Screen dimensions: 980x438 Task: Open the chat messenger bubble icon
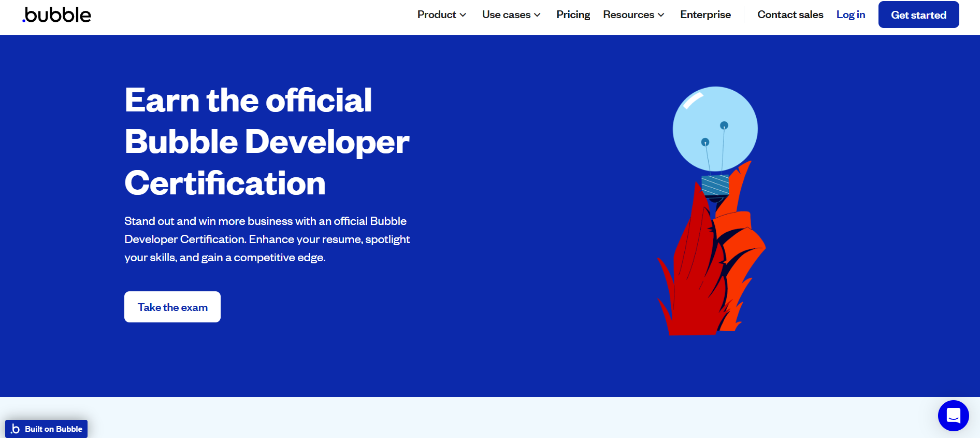click(953, 416)
